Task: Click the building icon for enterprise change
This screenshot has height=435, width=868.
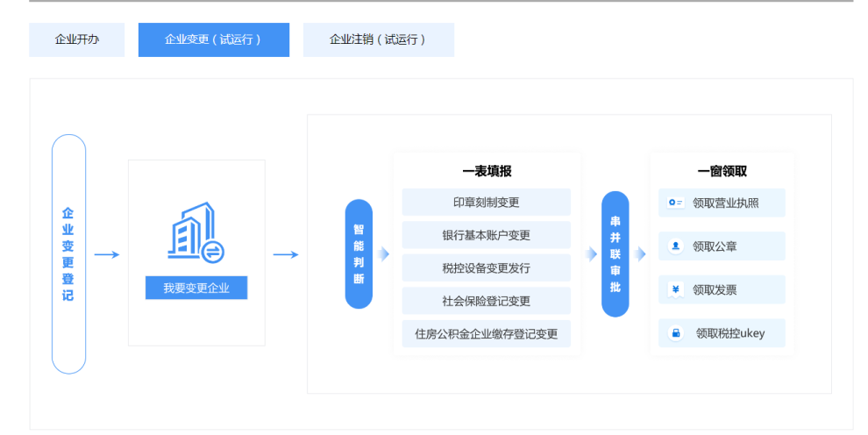Action: pos(196,233)
